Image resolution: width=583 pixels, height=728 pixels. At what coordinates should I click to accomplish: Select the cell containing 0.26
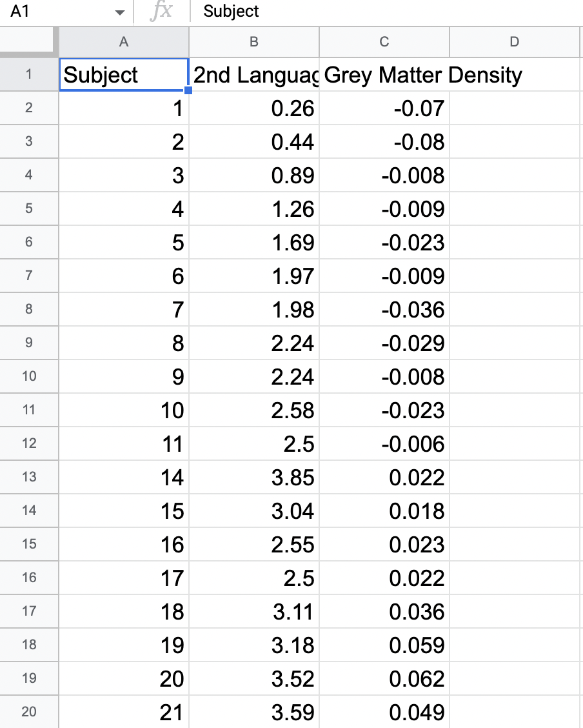coord(253,108)
